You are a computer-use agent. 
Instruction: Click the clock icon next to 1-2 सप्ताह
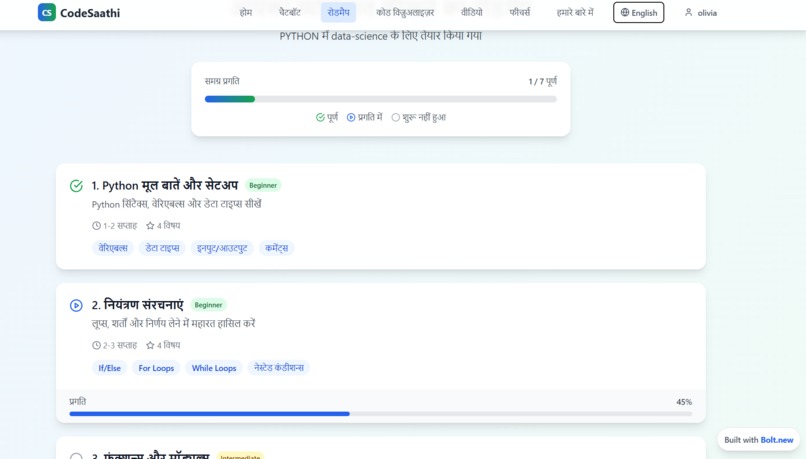coord(96,226)
